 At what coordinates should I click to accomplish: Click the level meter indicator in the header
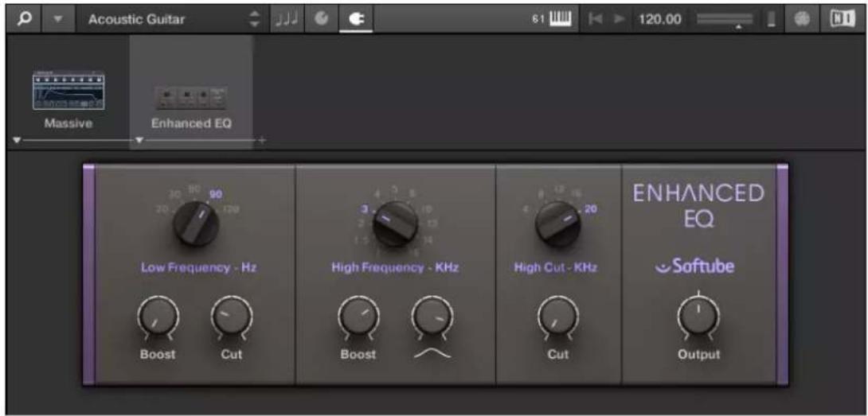tap(771, 20)
